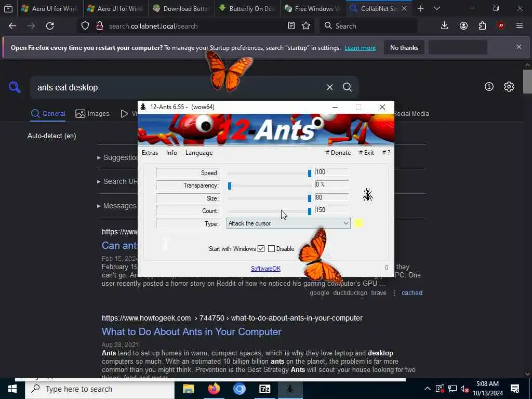Enable the Disable checkbox in 12-Ants
Screen dimensions: 532x399
271,249
